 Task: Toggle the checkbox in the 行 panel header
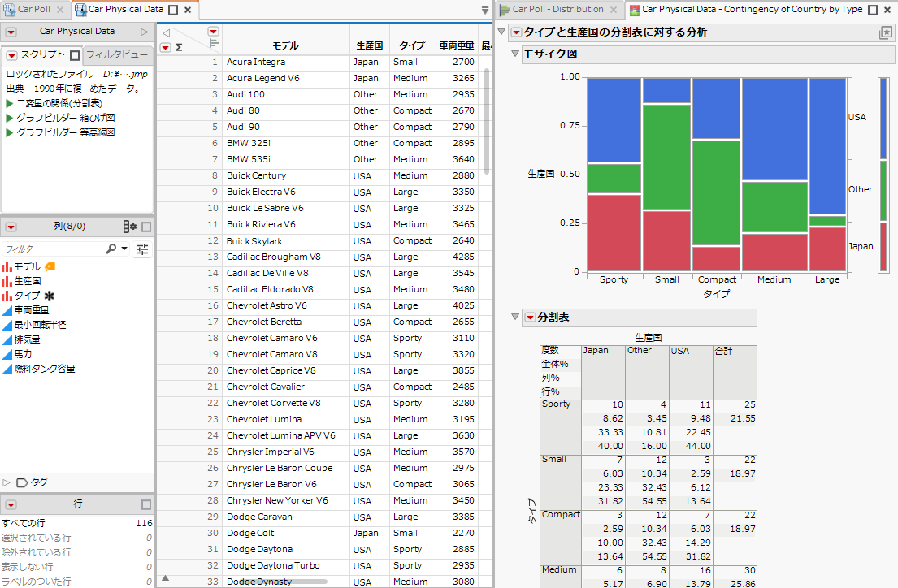tap(146, 504)
